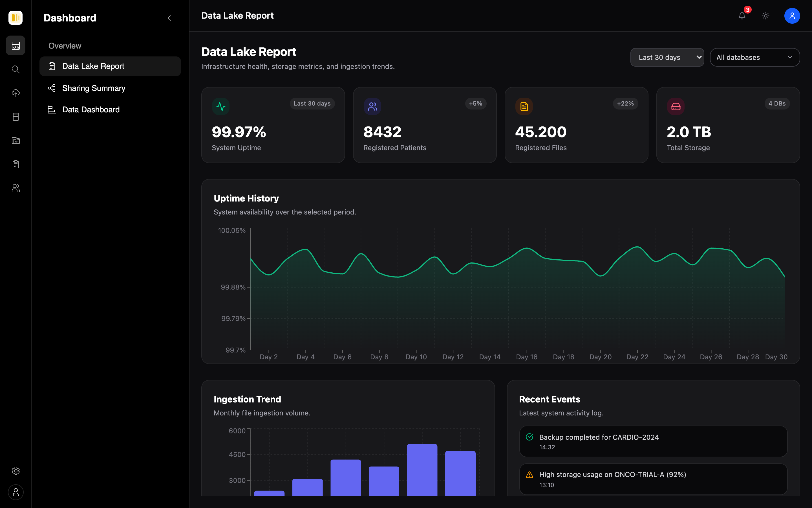Click the Overview section label

tap(65, 46)
